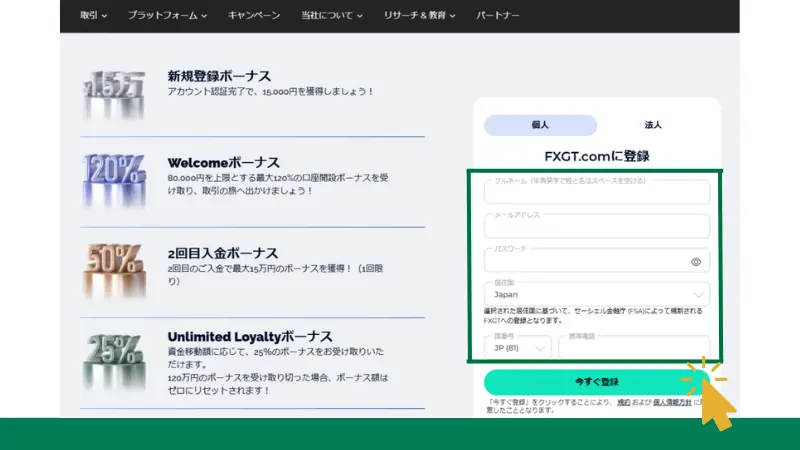Switch to the 法人 account type tab
The image size is (800, 450).
click(653, 125)
